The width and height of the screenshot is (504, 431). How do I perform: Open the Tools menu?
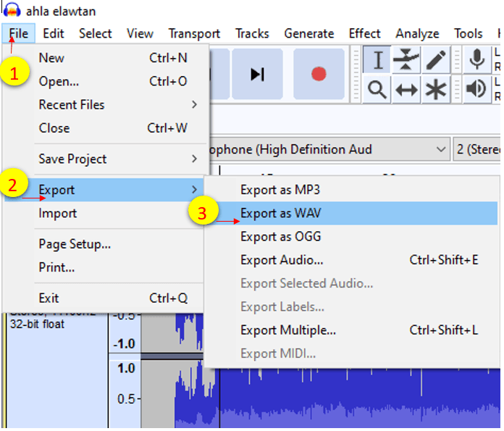tap(468, 33)
